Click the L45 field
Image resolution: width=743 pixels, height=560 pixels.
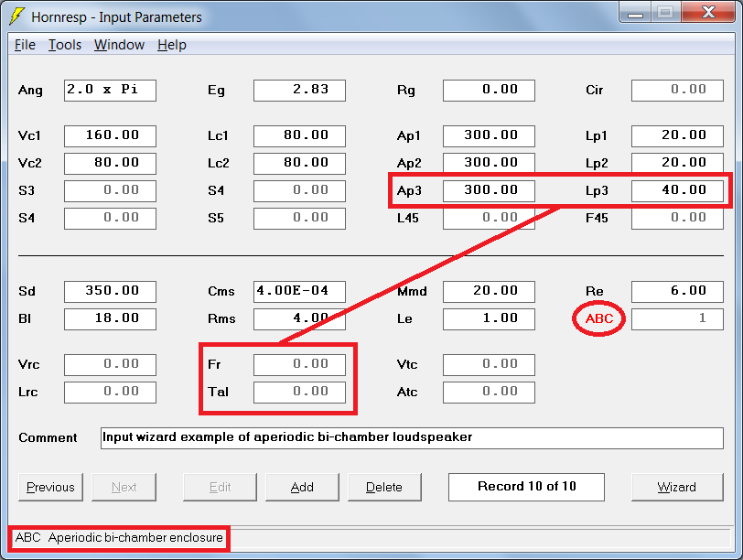coord(489,219)
